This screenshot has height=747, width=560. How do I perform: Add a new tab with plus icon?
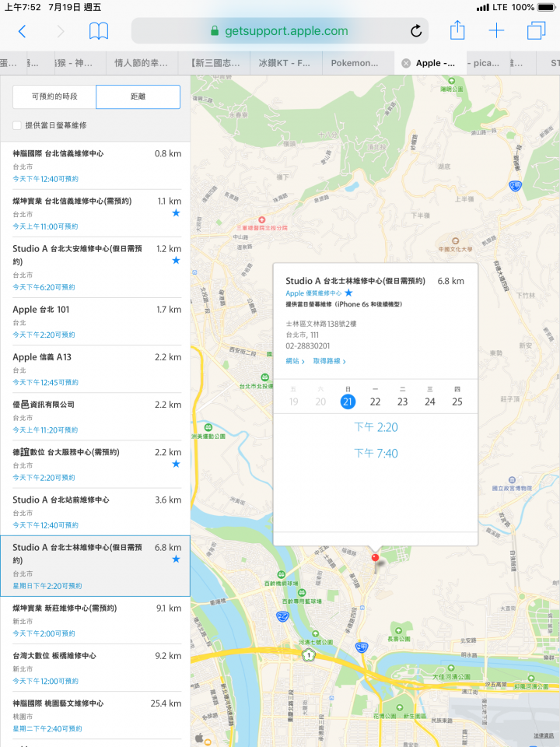(x=496, y=31)
